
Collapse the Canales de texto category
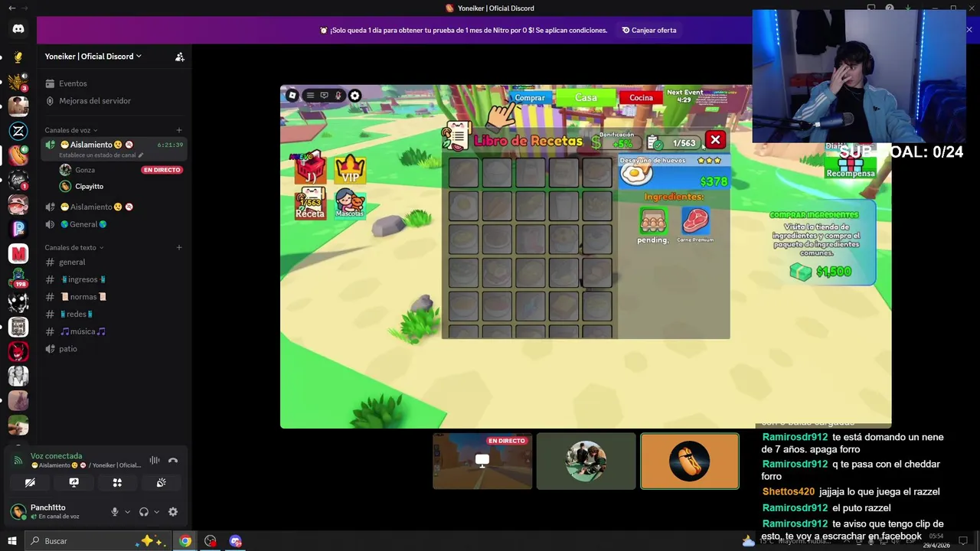[x=73, y=247]
